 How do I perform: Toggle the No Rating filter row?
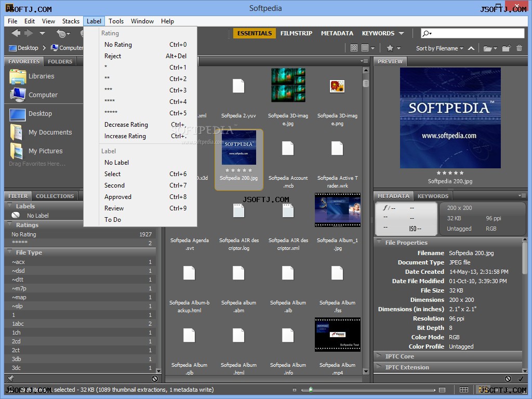click(80, 234)
